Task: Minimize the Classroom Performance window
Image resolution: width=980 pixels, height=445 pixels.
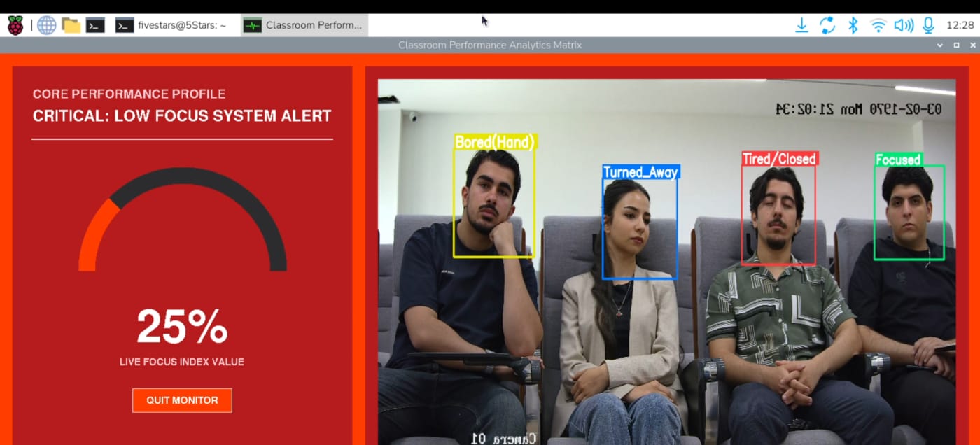Action: click(x=940, y=45)
